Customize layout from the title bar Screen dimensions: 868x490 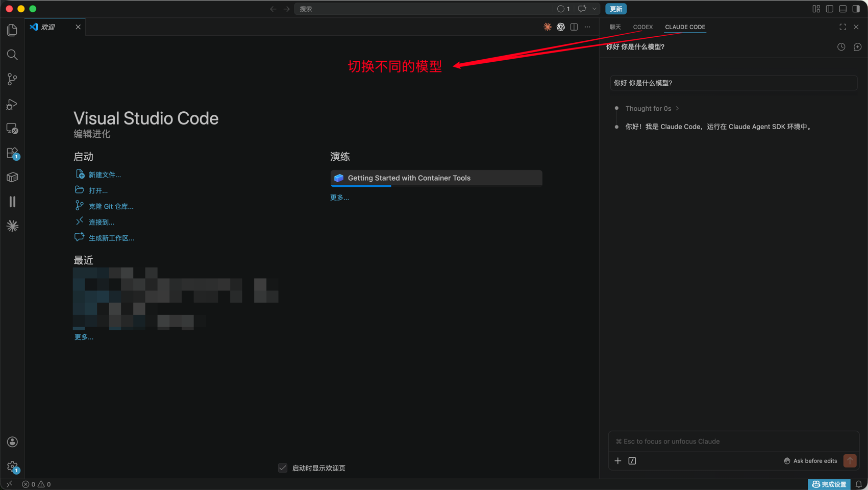[x=816, y=9]
